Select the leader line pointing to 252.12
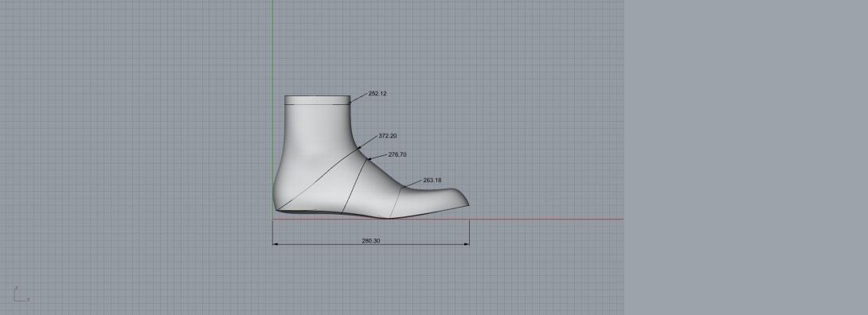Image resolution: width=868 pixels, height=315 pixels. [358, 98]
